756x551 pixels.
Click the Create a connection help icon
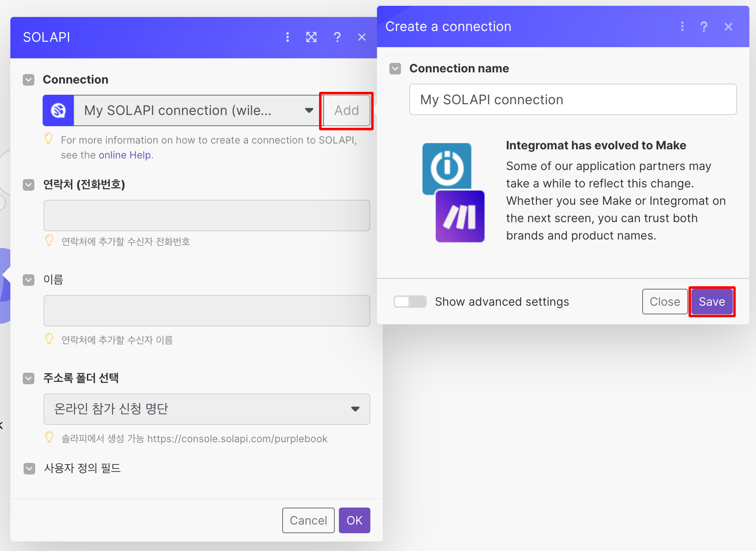(703, 26)
